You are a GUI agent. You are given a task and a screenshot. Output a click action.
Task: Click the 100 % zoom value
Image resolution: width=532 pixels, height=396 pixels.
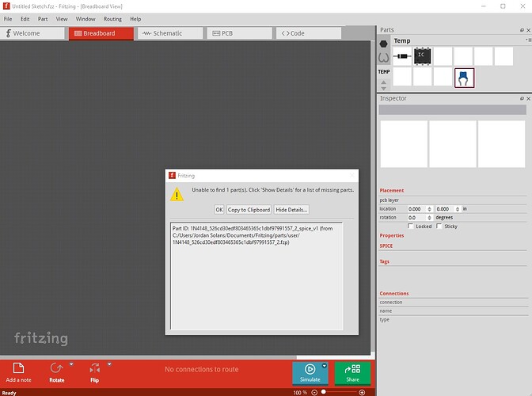point(300,393)
